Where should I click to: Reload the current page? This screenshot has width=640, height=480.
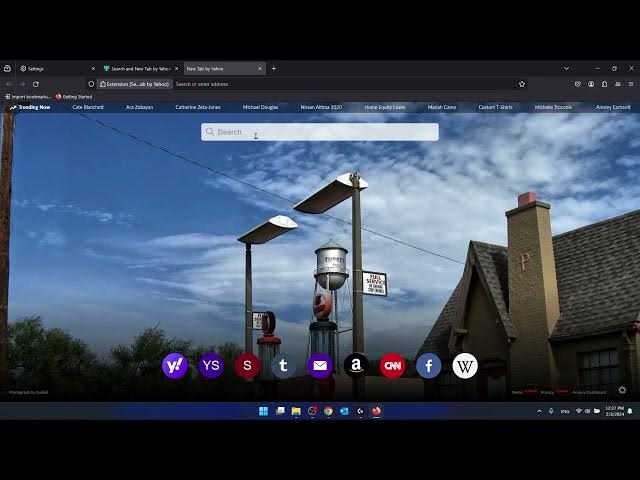tap(36, 84)
